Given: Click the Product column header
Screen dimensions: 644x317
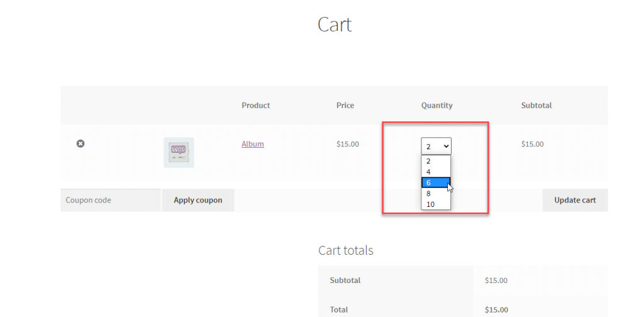Looking at the screenshot, I should (255, 106).
